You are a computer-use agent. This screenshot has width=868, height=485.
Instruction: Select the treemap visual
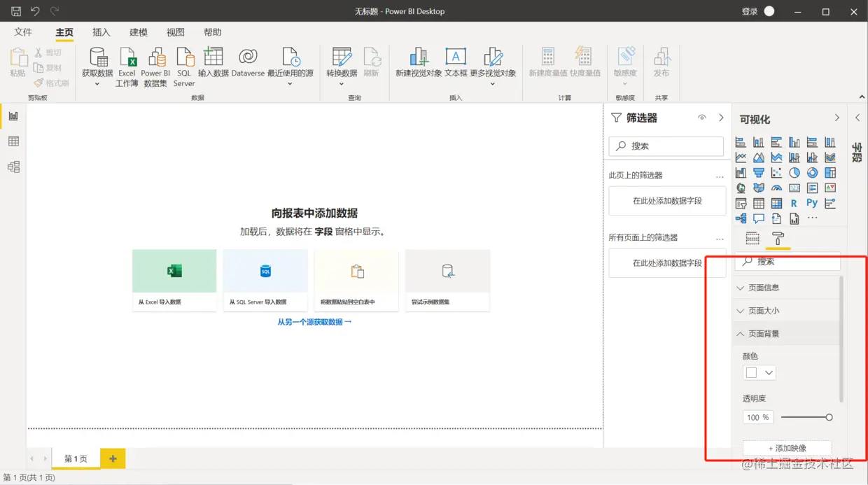(x=830, y=173)
